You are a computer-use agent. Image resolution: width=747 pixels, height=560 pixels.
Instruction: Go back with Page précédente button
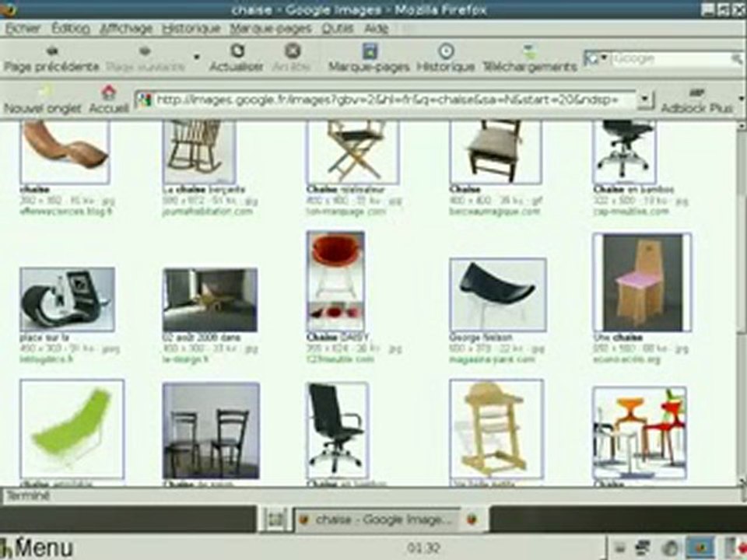[x=51, y=58]
